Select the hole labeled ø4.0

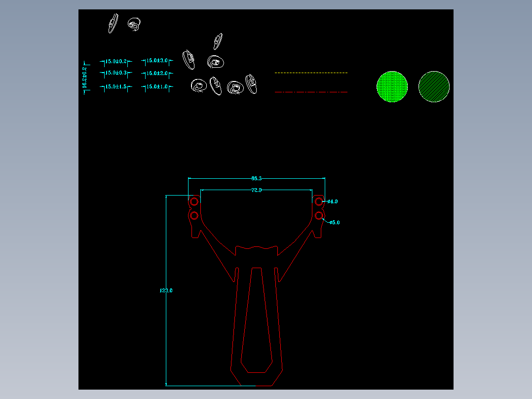319,201
